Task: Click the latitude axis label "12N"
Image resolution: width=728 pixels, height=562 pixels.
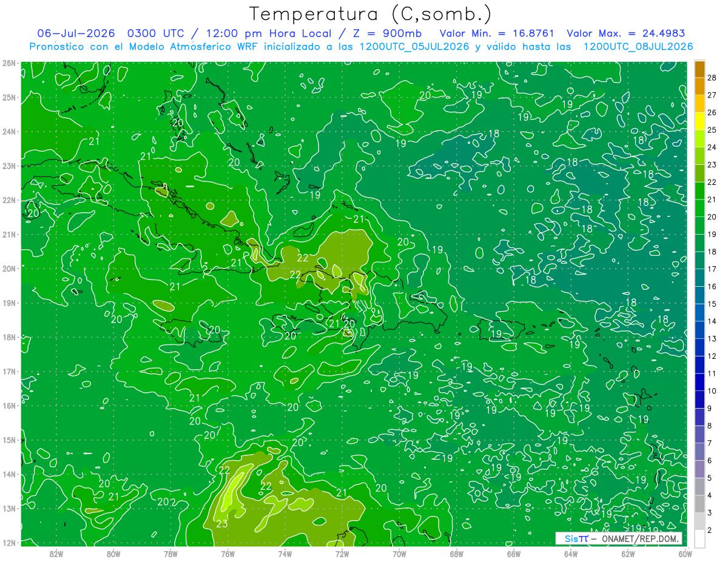Action: tap(9, 543)
